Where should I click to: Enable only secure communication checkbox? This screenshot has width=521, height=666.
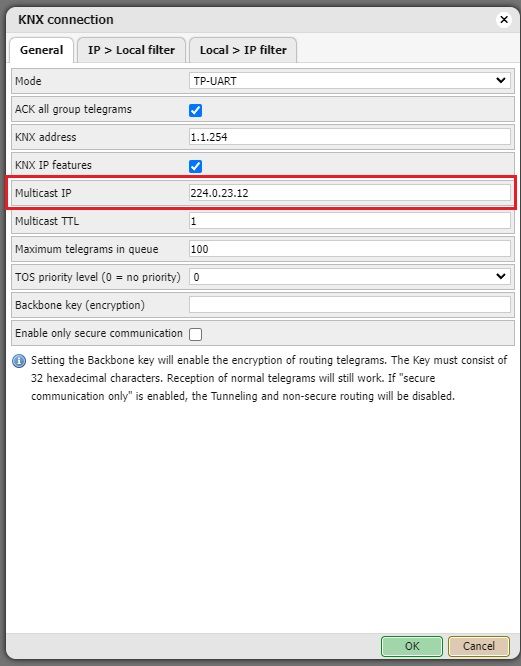click(195, 334)
